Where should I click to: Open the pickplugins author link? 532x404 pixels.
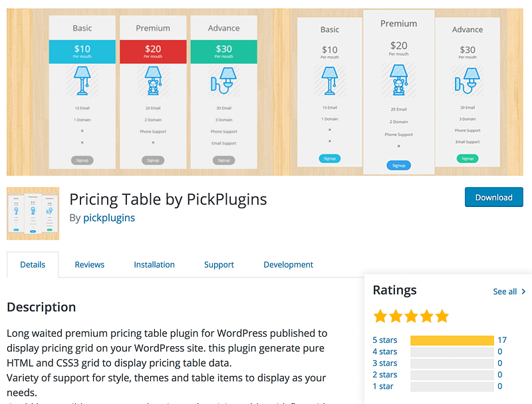pyautogui.click(x=109, y=218)
